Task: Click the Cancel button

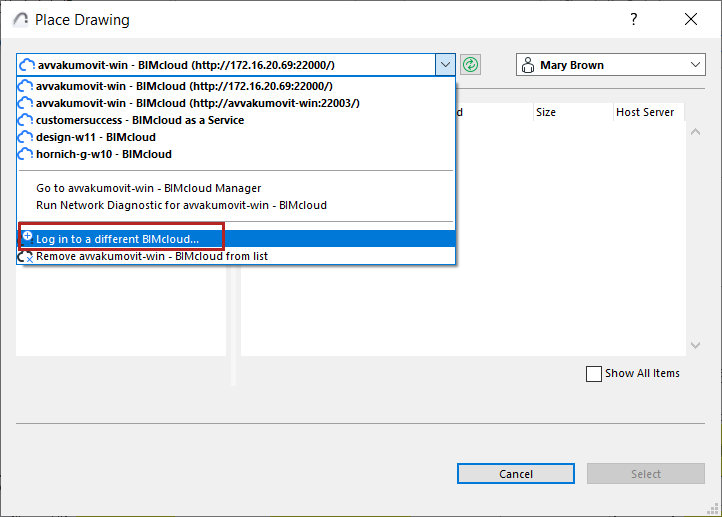Action: [x=516, y=474]
